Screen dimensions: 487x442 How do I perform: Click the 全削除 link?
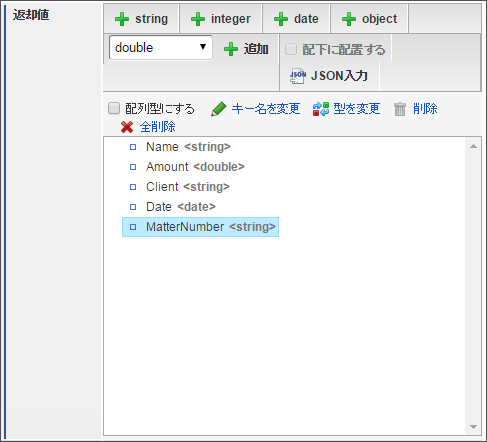[x=158, y=127]
